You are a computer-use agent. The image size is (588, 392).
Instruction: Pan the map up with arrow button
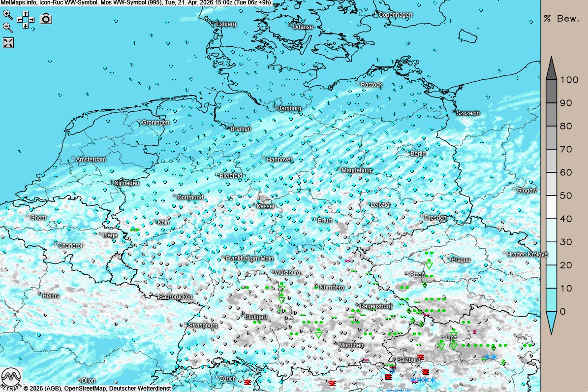26,14
